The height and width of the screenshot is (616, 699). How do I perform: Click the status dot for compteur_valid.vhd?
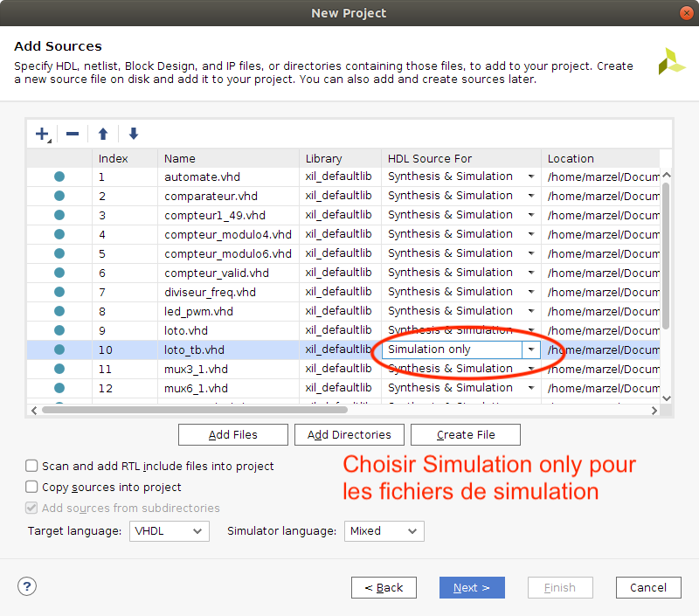[x=59, y=273]
